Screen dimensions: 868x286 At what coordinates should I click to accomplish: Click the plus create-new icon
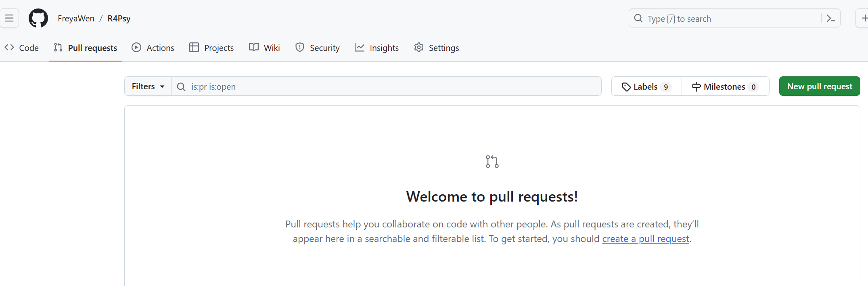point(864,18)
